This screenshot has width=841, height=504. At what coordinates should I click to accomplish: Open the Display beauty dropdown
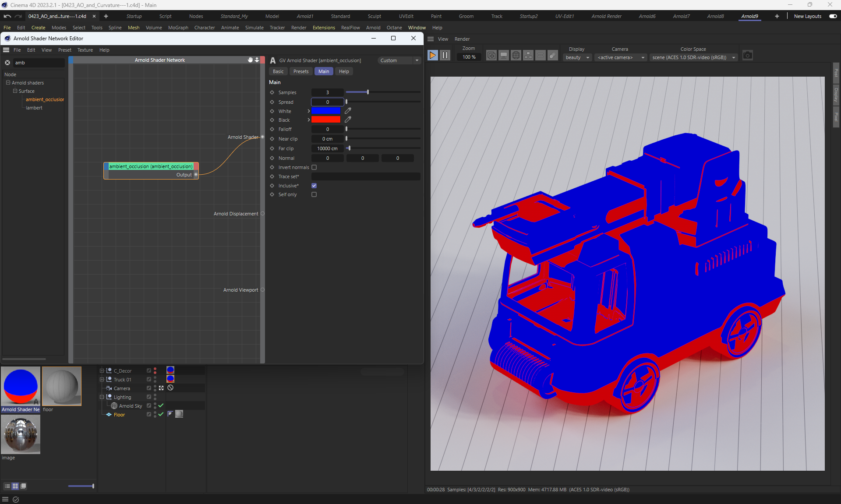(577, 58)
